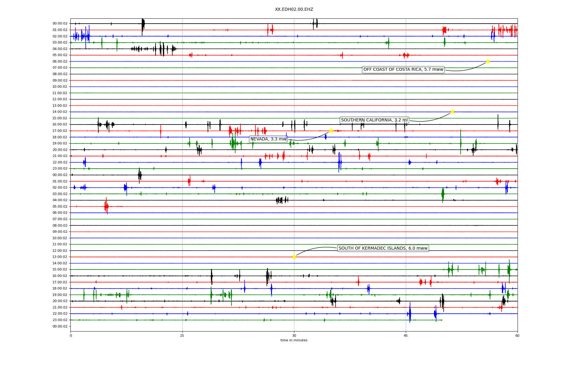Click the Southern California earthquake star marker

(x=452, y=112)
